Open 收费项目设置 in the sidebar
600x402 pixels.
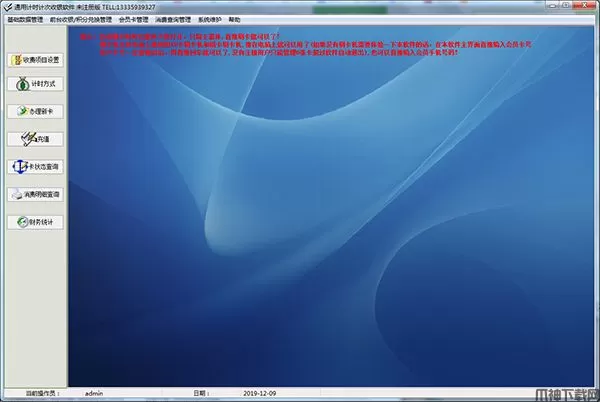click(35, 60)
